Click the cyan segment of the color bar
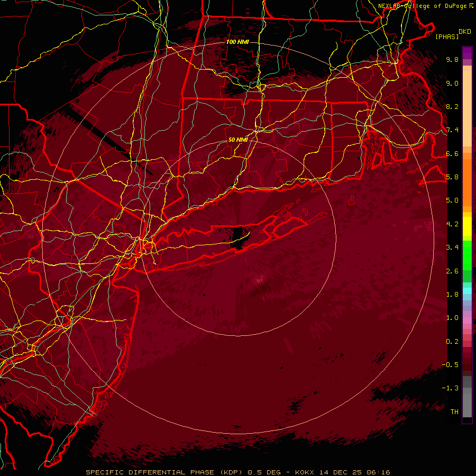Viewport: 476px width, 476px height. (467, 291)
